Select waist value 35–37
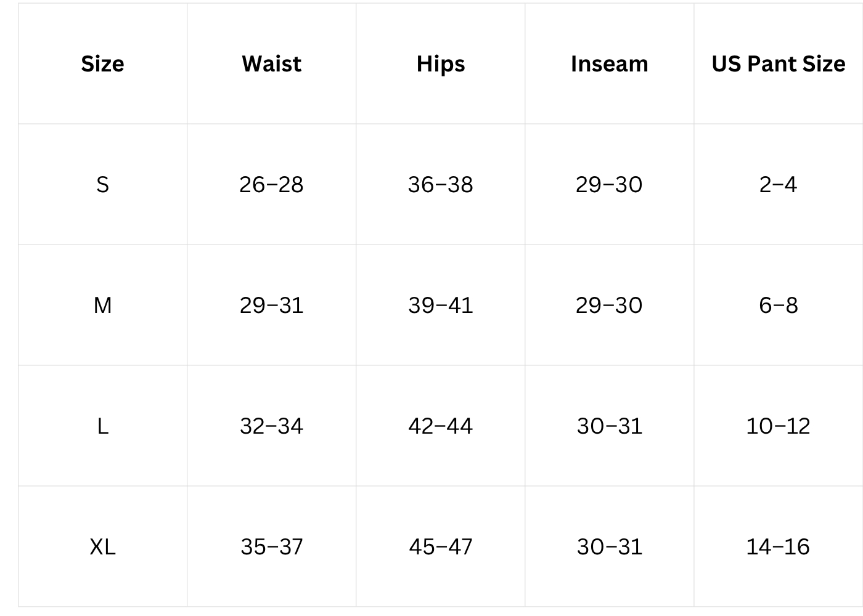The width and height of the screenshot is (863, 616). (271, 546)
